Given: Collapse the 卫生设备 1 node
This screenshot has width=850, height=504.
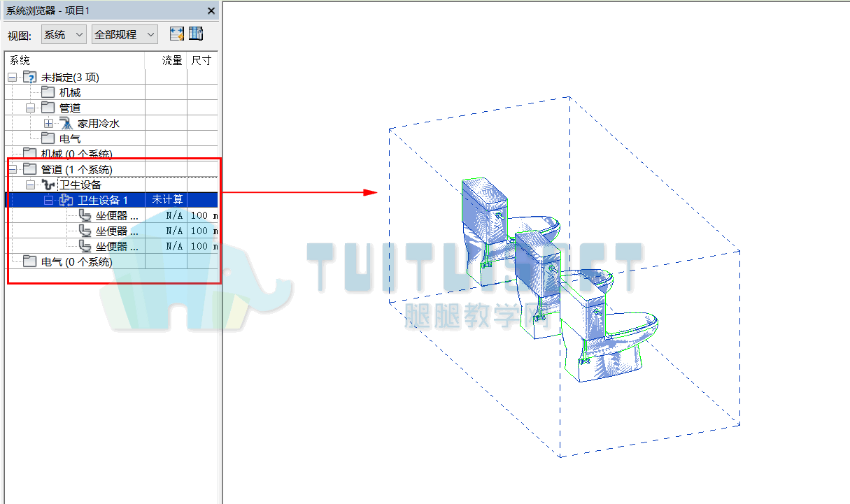Looking at the screenshot, I should [48, 201].
